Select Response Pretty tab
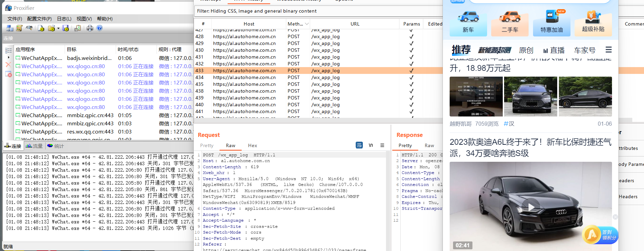The image size is (644, 251). click(405, 145)
